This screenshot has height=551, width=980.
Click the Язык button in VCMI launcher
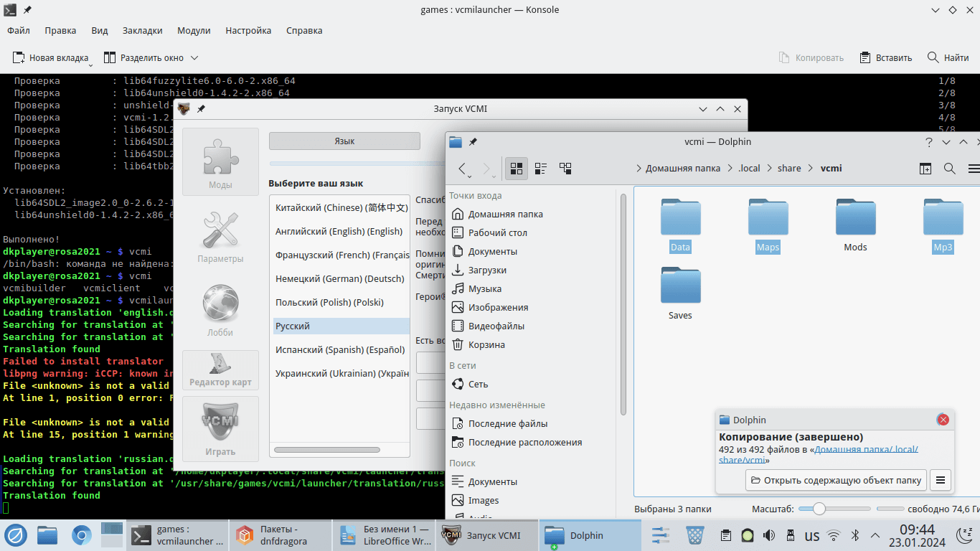click(344, 141)
